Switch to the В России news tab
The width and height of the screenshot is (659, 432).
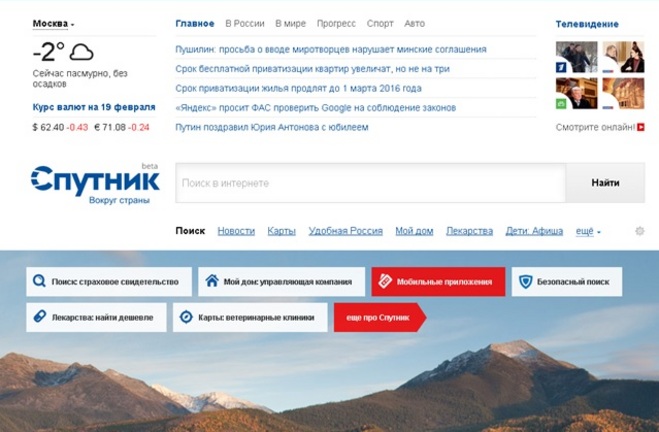pyautogui.click(x=245, y=24)
